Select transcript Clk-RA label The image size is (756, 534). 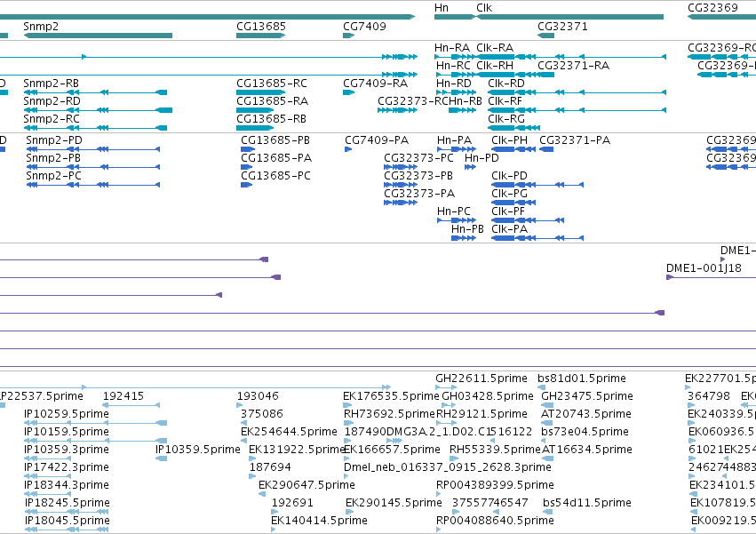[495, 47]
